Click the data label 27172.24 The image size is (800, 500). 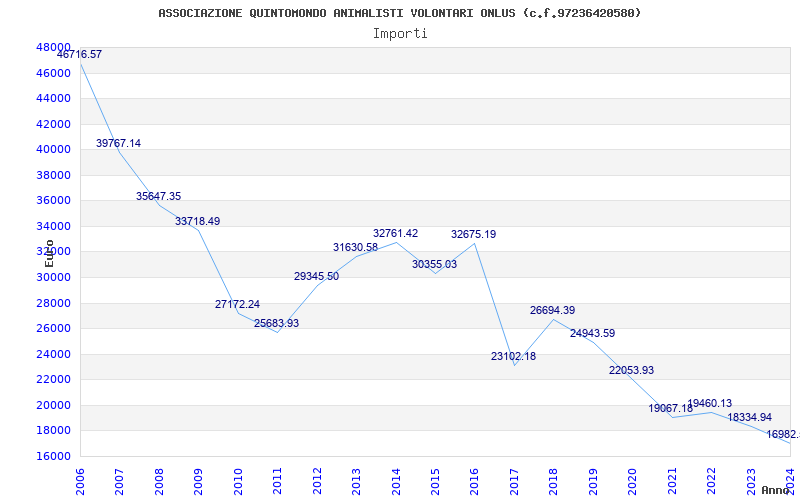click(237, 305)
